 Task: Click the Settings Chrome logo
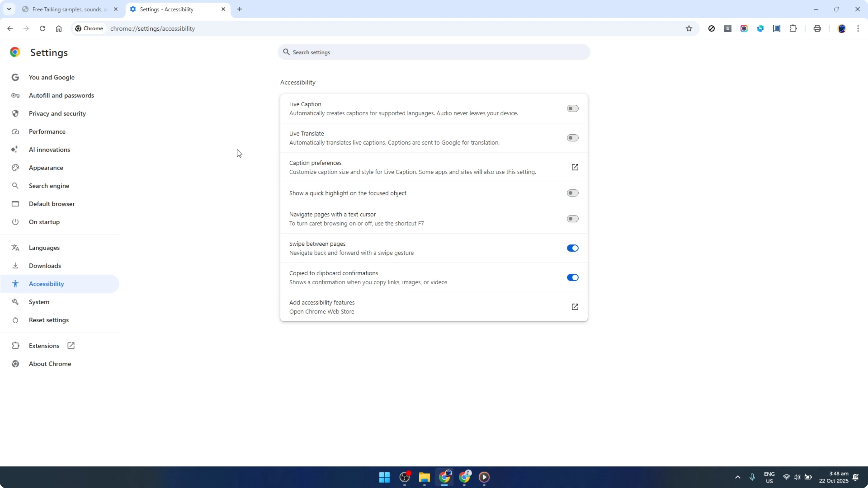[15, 52]
